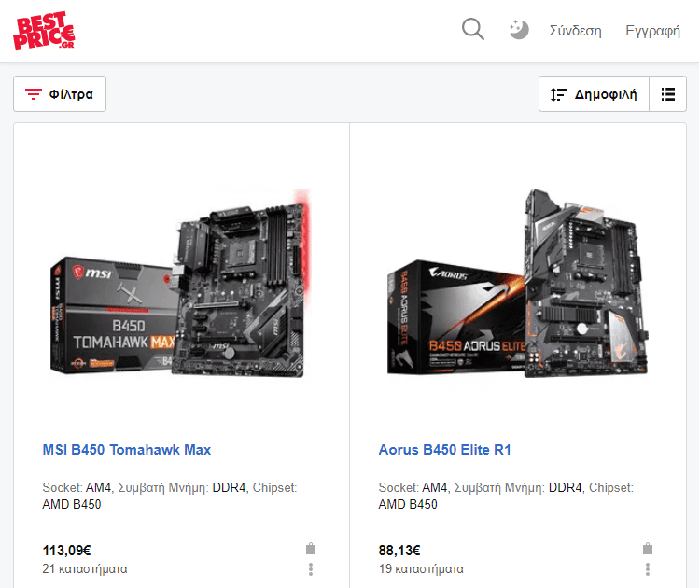Open Aorus B450 Elite R1 product link
Viewport: 700px width, 588px height.
click(x=444, y=450)
